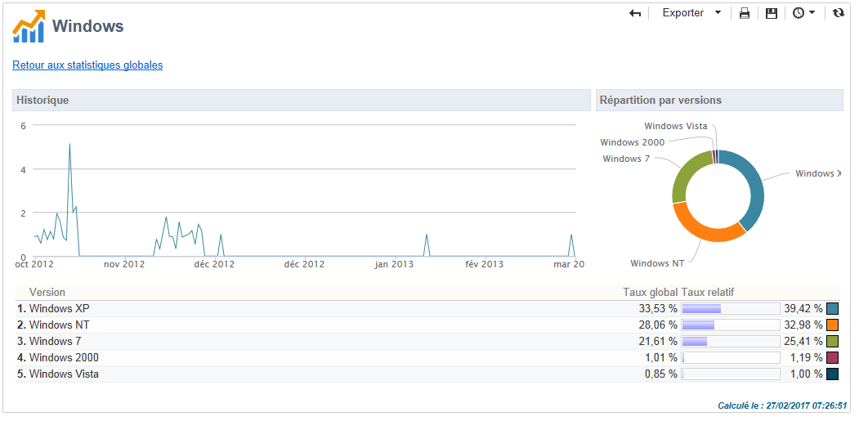868x430 pixels.
Task: Click the 'oct 2012' axis label
Action: click(x=34, y=264)
